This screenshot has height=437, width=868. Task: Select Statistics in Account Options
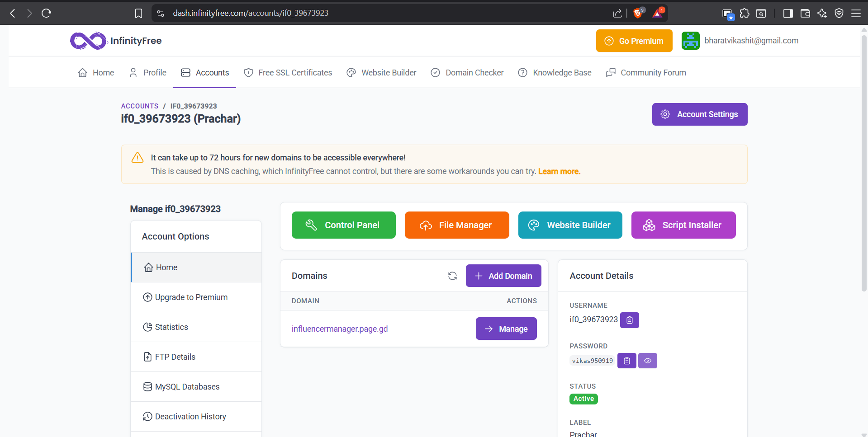[196, 327]
